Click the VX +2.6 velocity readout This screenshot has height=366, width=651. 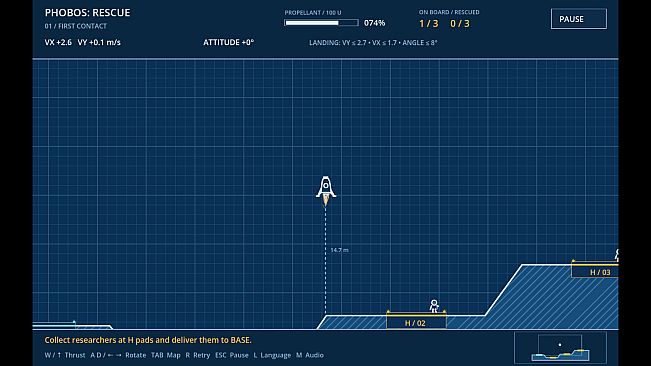click(x=58, y=42)
